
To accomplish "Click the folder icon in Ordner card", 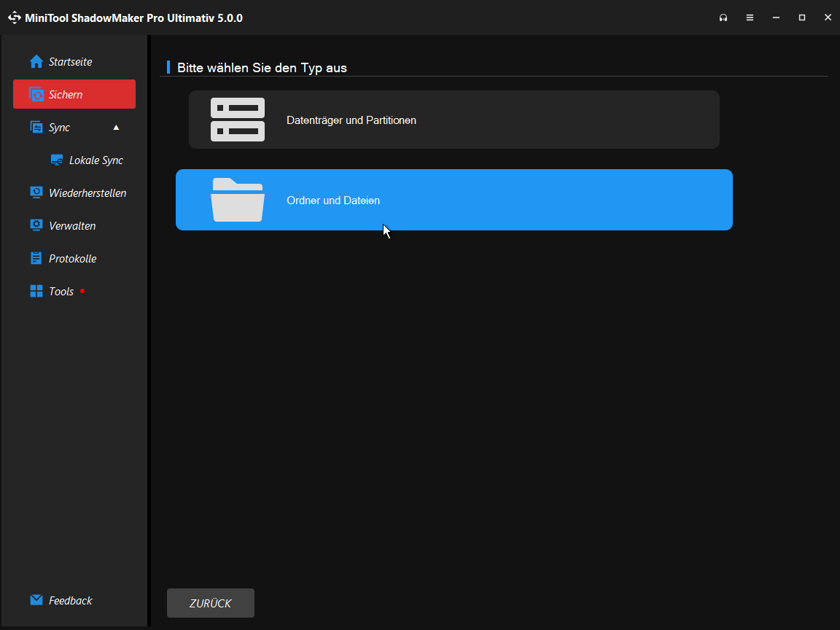I will tap(237, 200).
